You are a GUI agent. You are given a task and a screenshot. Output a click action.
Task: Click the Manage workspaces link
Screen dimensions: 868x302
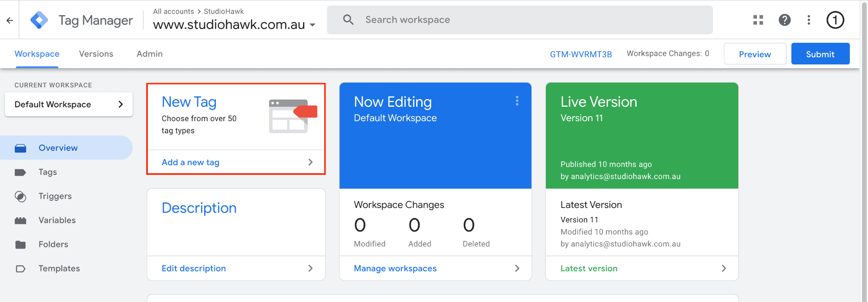395,269
